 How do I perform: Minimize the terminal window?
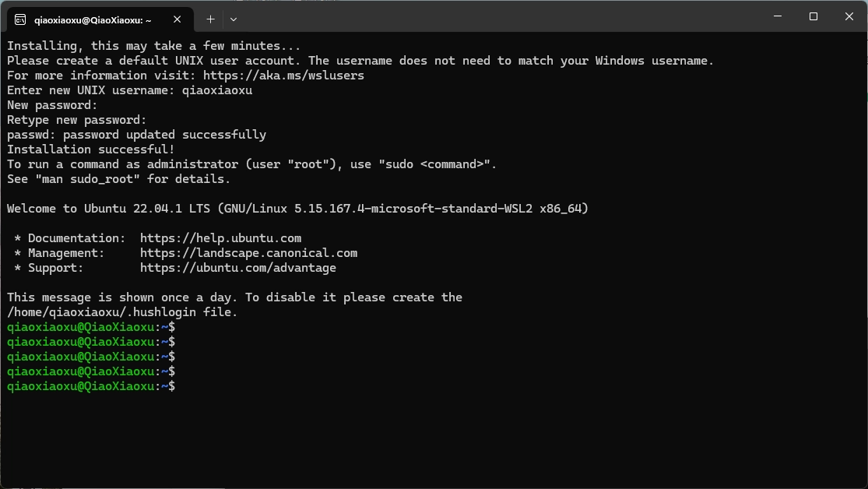[777, 16]
